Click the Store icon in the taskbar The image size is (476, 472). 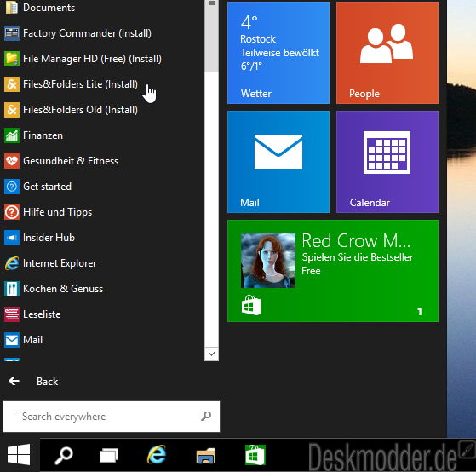coord(255,455)
